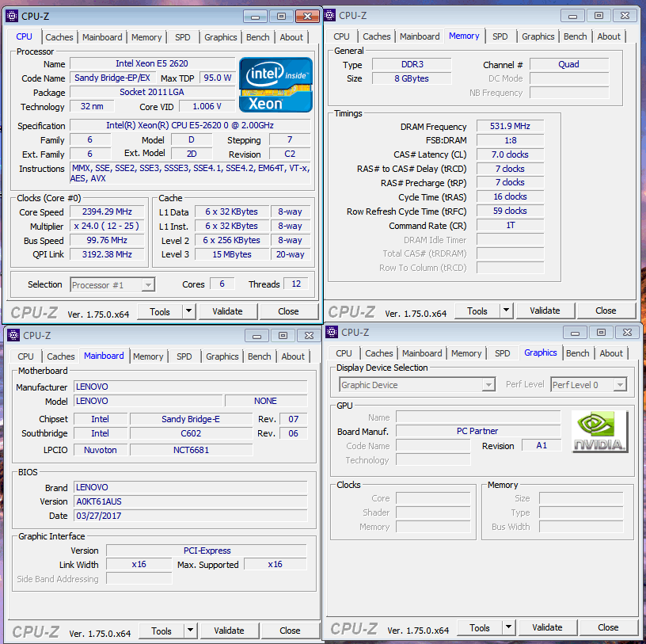The height and width of the screenshot is (644, 646).
Task: Click the Max TDP value 95.0 W
Action: point(218,78)
